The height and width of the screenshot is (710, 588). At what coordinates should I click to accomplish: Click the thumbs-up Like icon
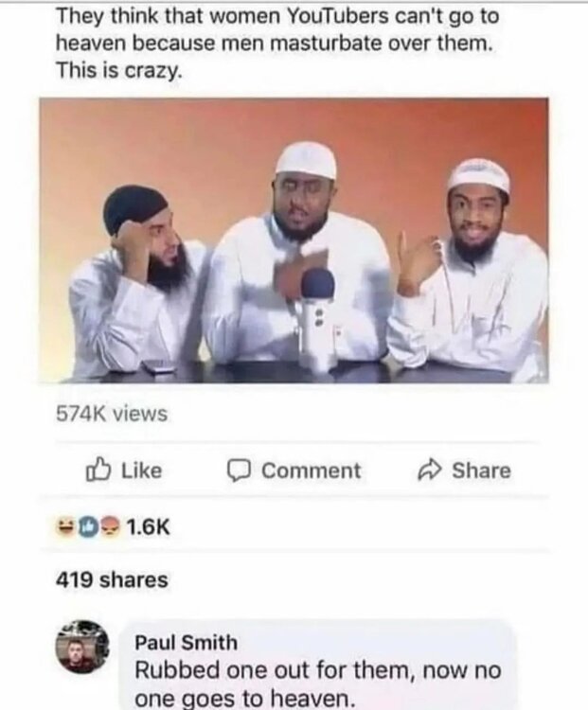(x=98, y=470)
